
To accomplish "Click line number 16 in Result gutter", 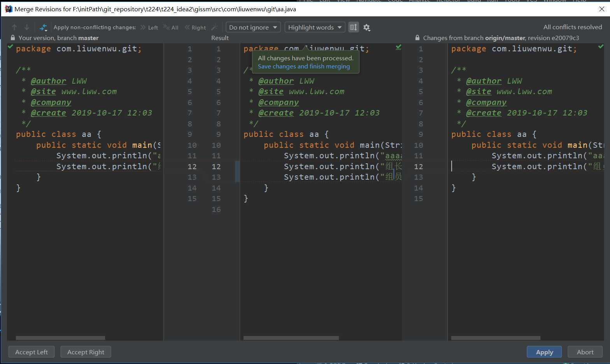I will [216, 209].
